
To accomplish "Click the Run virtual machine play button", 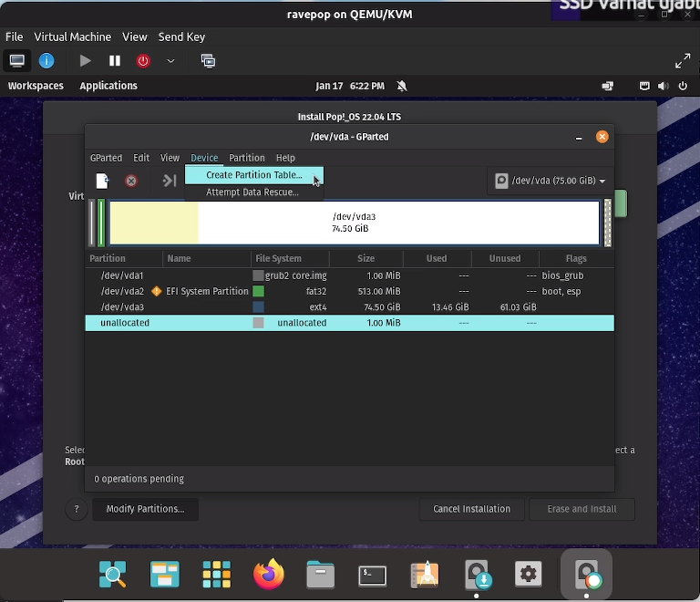I will [85, 61].
